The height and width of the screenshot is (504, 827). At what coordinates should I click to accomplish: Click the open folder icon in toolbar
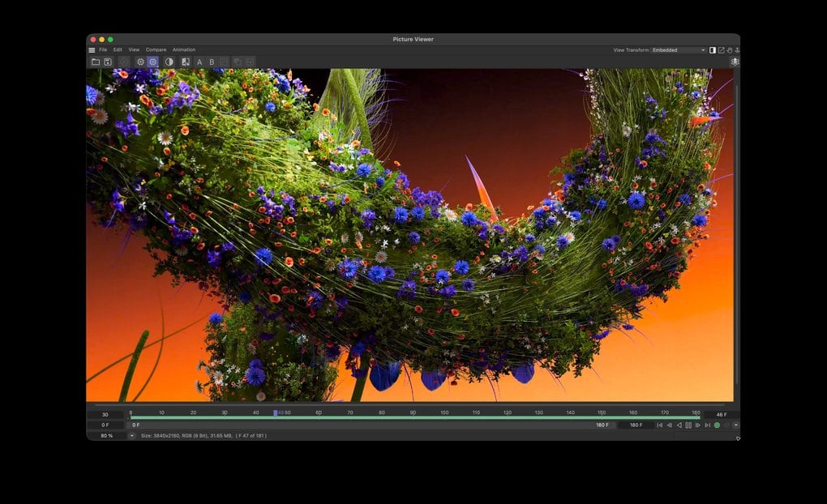96,62
